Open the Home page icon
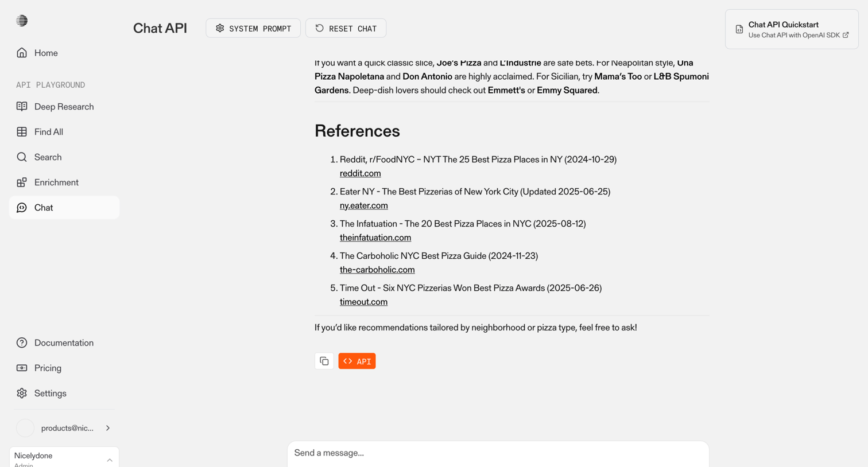Screen dimensions: 868x467 point(22,53)
